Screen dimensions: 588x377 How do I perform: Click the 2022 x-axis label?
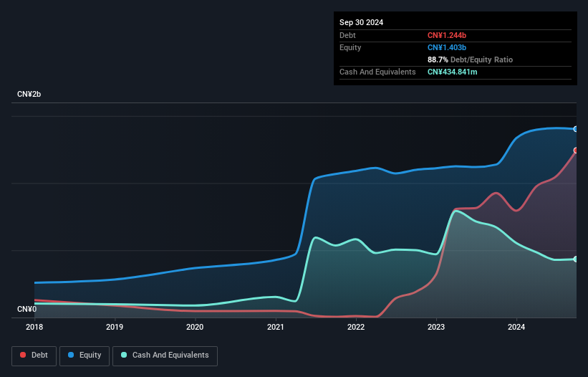coord(356,327)
